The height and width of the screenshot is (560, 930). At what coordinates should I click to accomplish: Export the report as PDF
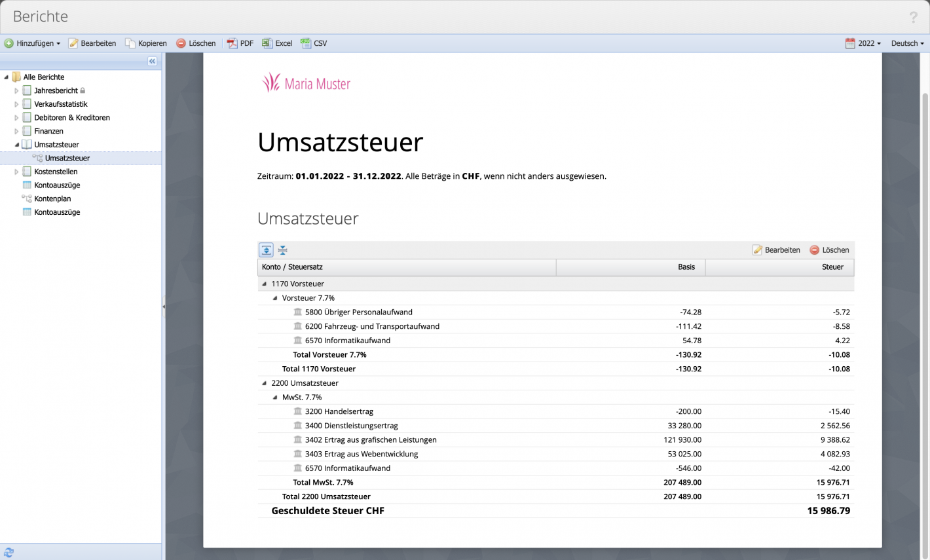coord(241,43)
